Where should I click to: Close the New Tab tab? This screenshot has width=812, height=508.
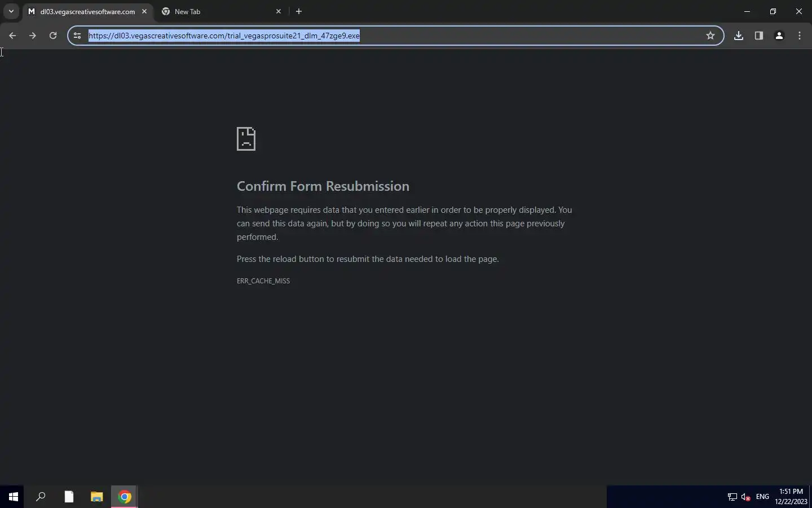279,11
